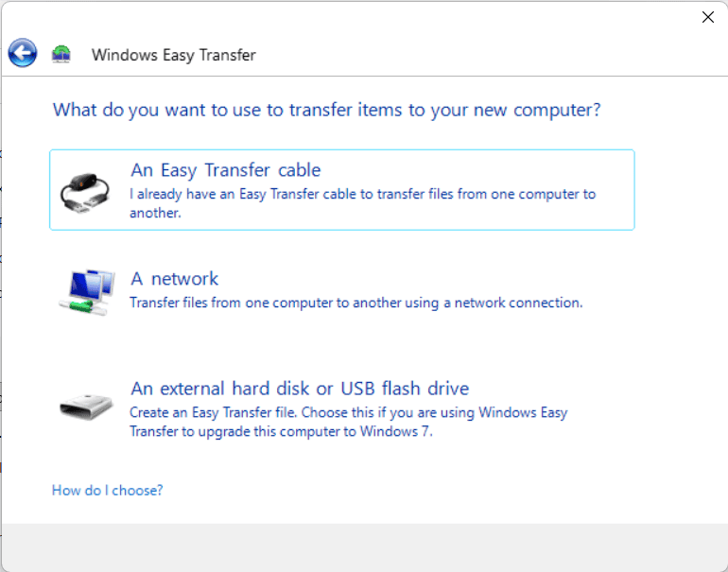The image size is (728, 572).
Task: Go back using the blue arrow button
Action: pos(23,53)
